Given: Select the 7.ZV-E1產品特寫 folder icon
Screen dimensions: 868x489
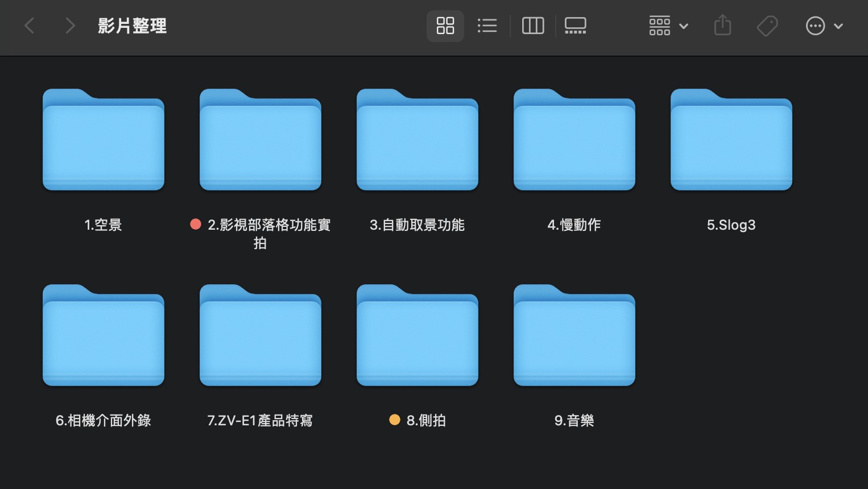Looking at the screenshot, I should [x=261, y=335].
